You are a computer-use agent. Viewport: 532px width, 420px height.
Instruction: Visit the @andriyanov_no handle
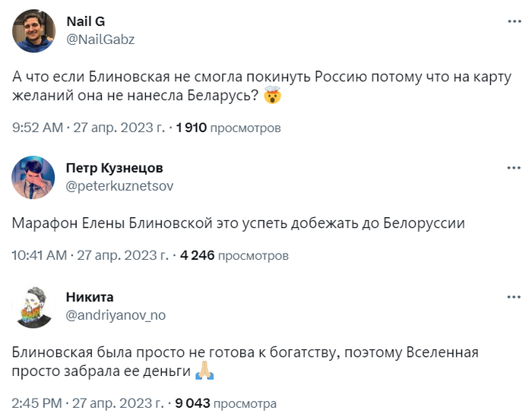[116, 314]
